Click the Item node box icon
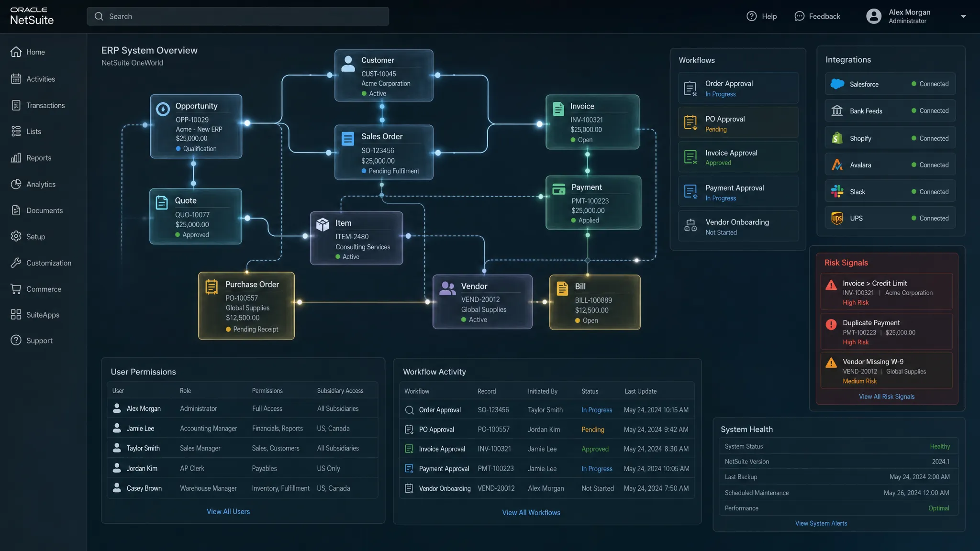980x551 pixels. (323, 224)
